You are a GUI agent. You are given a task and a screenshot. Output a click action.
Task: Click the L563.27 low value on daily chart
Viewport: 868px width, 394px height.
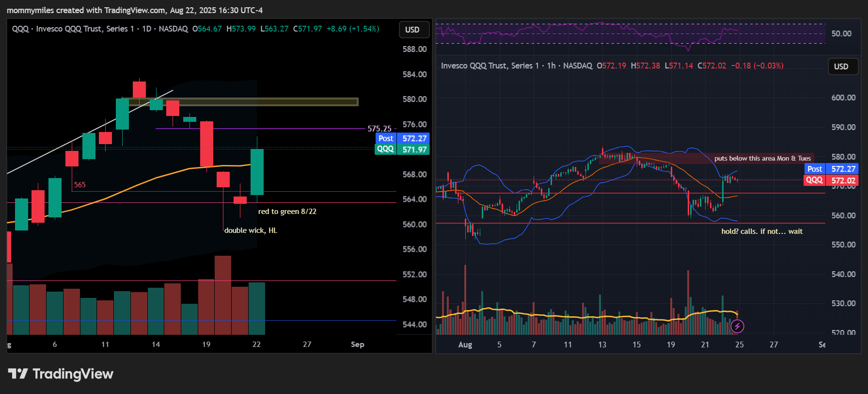[x=274, y=29]
